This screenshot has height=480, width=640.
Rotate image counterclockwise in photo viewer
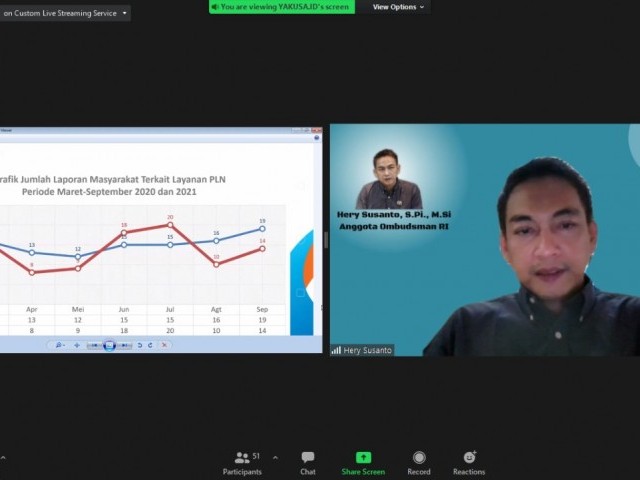click(x=140, y=345)
